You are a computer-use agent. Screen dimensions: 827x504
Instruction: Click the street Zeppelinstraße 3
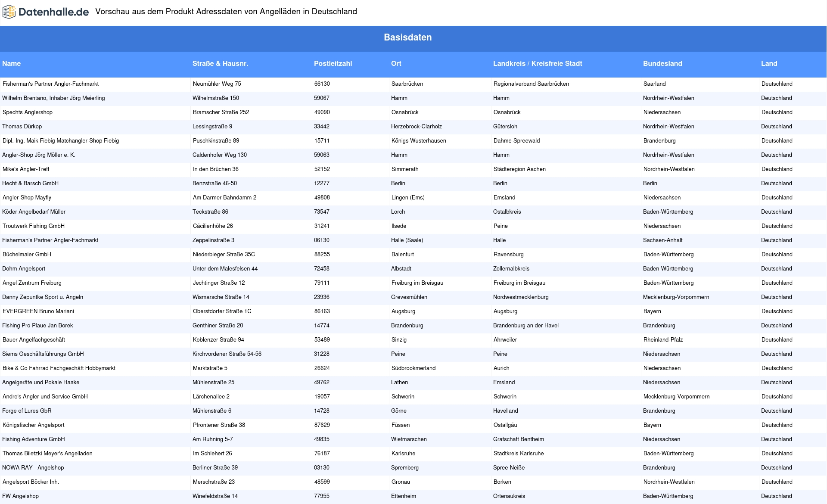(x=214, y=240)
